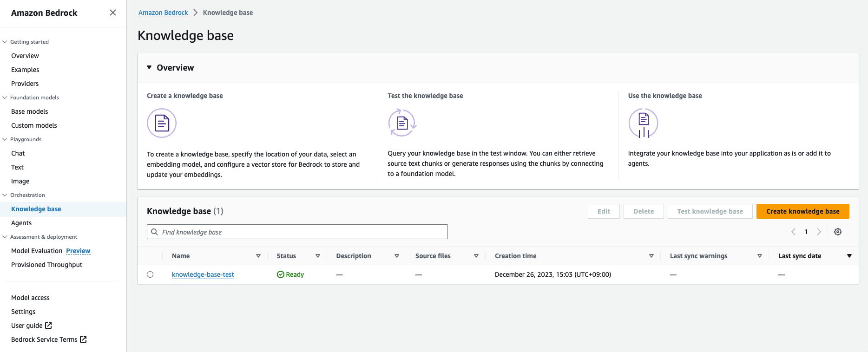Click the Bedrock Service Terms external icon
The width and height of the screenshot is (868, 352).
coord(83,339)
